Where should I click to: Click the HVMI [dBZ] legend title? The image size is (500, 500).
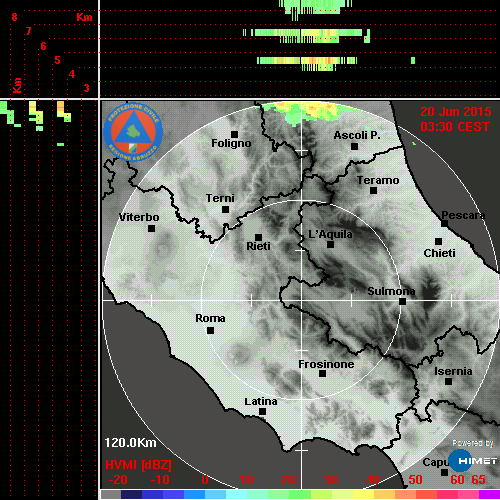138,465
